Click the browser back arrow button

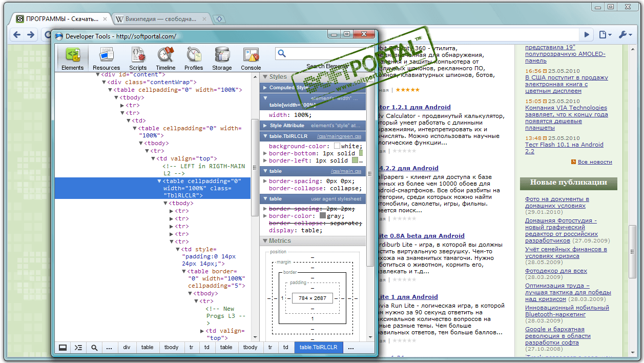17,35
